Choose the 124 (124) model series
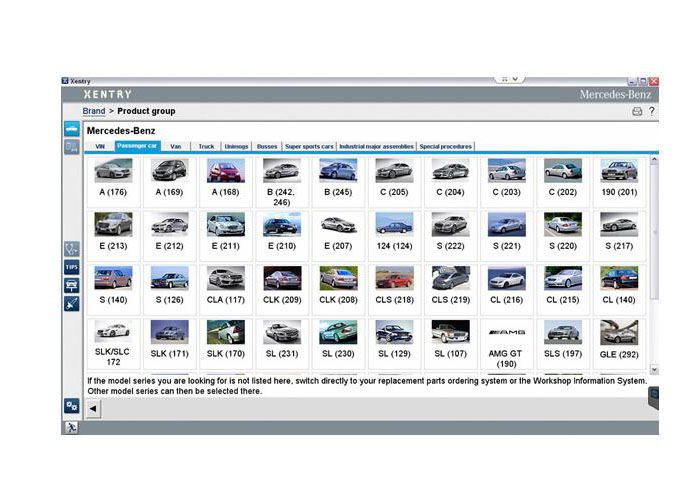 coord(394,236)
